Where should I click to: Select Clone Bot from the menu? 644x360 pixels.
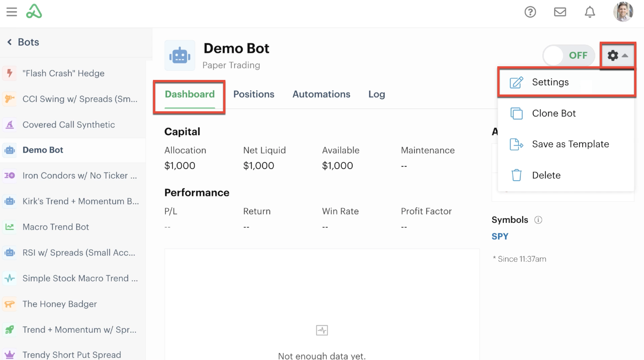click(566, 114)
